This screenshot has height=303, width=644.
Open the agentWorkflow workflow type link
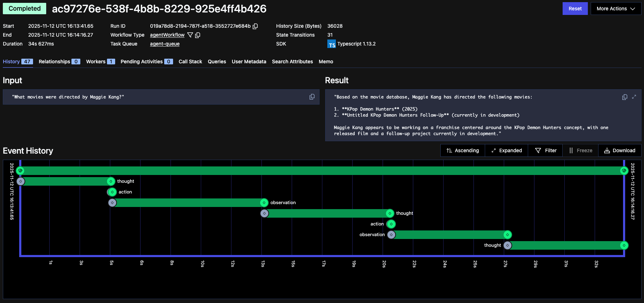[167, 35]
